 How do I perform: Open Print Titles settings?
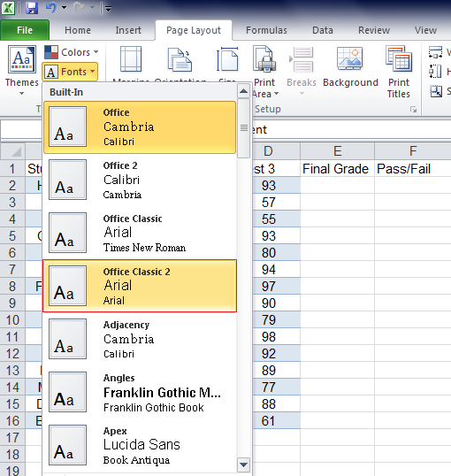point(399,72)
